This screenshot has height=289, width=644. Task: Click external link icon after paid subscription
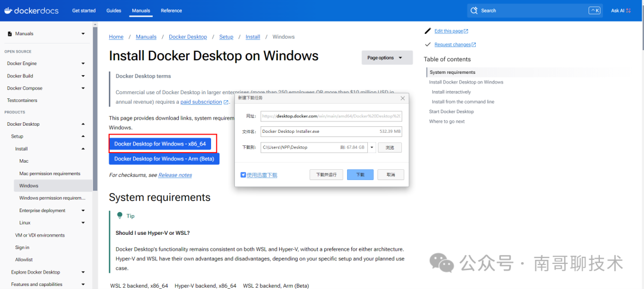tap(226, 102)
